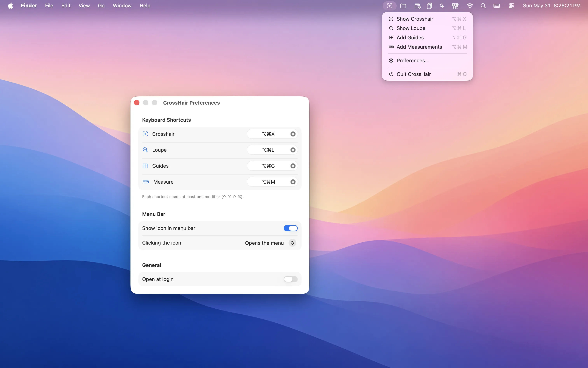The image size is (588, 368).
Task: Choose Show Crosshair from the dropdown menu
Action: pos(427,19)
